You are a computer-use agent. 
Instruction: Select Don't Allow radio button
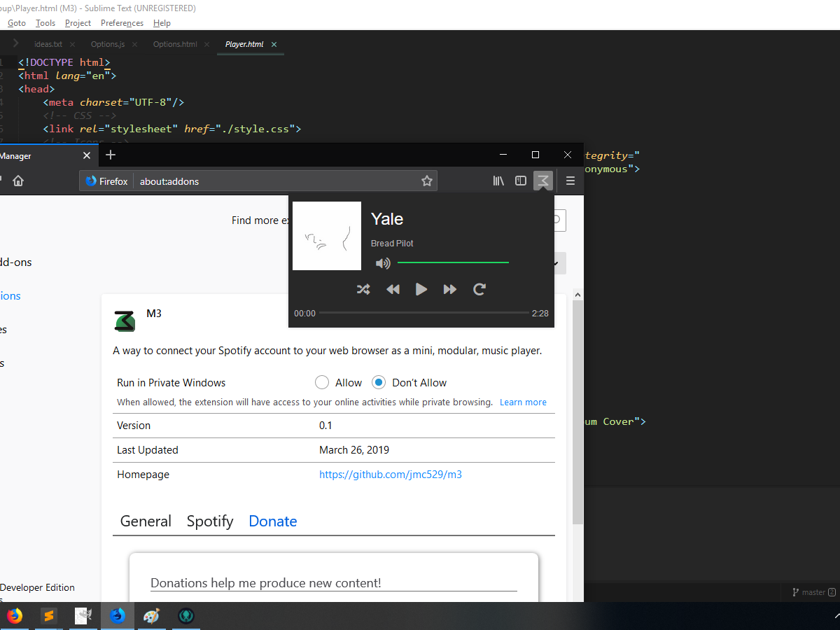tap(379, 382)
